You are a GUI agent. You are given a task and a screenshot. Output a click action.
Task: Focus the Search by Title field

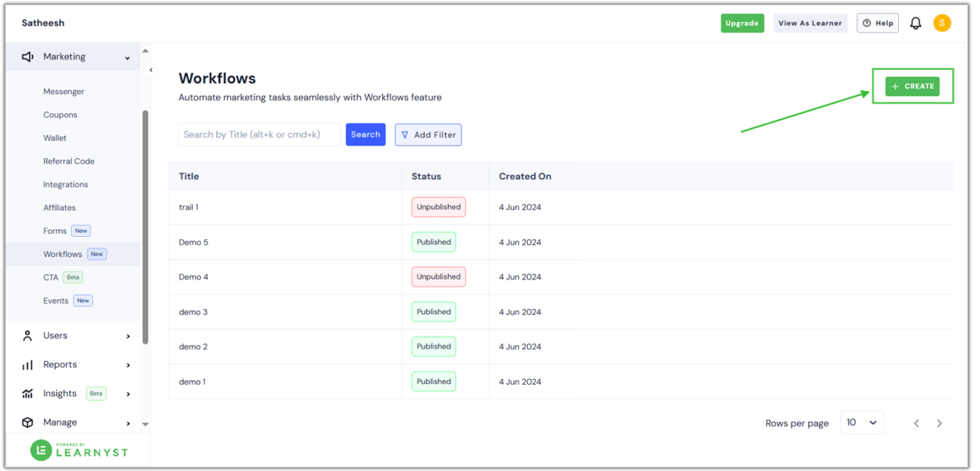pos(260,134)
